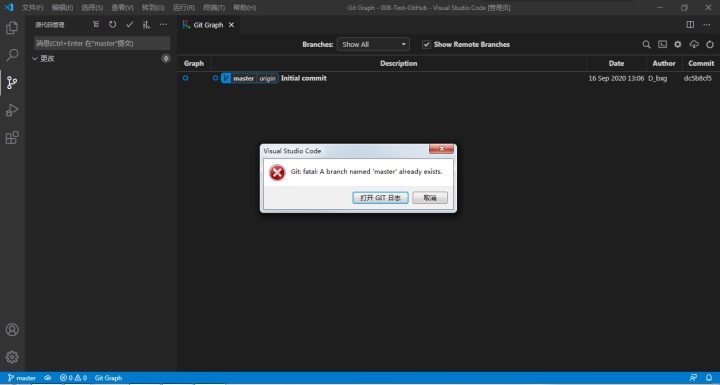The height and width of the screenshot is (385, 720).
Task: Open the 帮助(H) menu
Action: click(x=244, y=8)
